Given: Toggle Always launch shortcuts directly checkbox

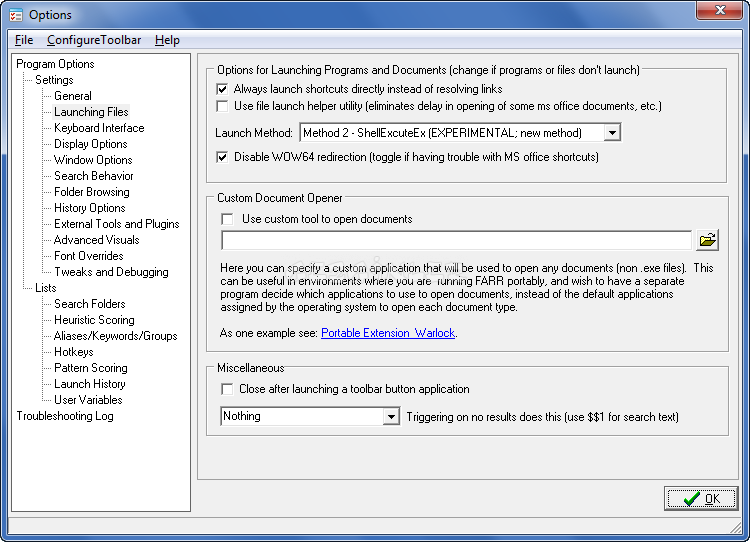Looking at the screenshot, I should click(x=222, y=89).
